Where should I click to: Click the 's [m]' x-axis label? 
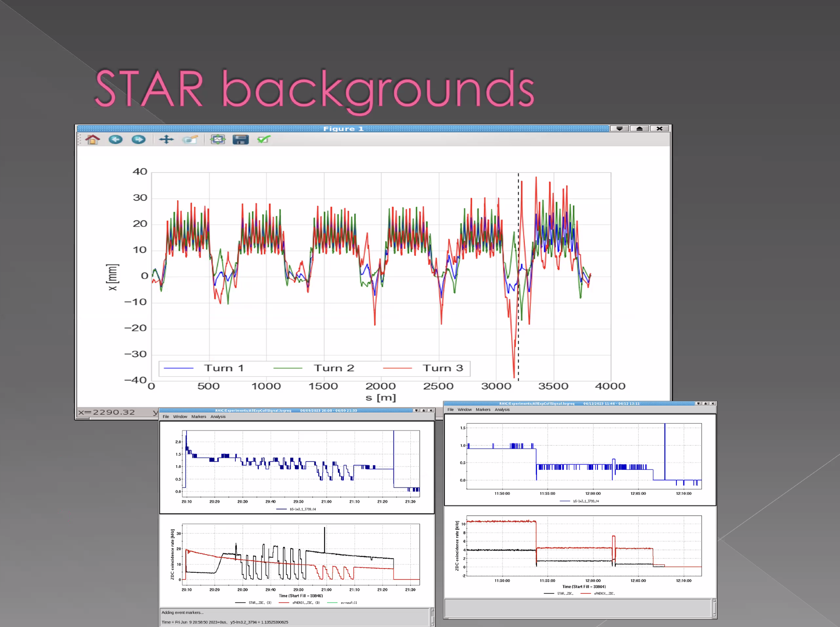tap(380, 398)
